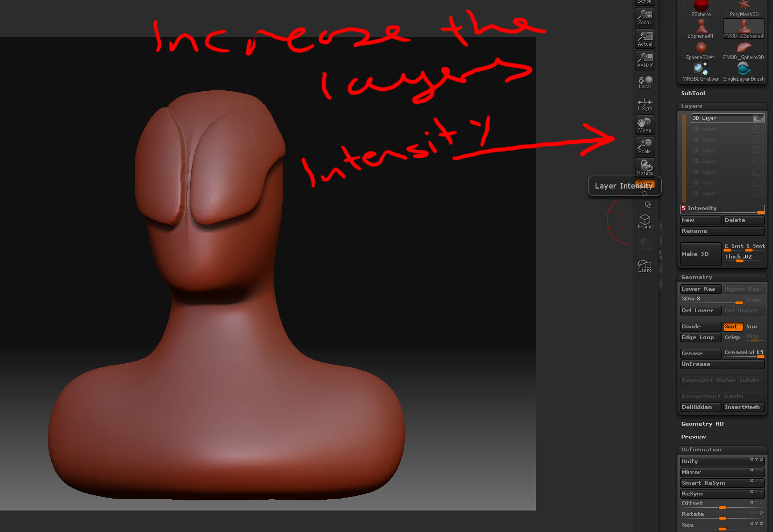This screenshot has width=773, height=532.
Task: Toggle the Z axis on the Smart ReSym deformation
Action: tap(761, 481)
